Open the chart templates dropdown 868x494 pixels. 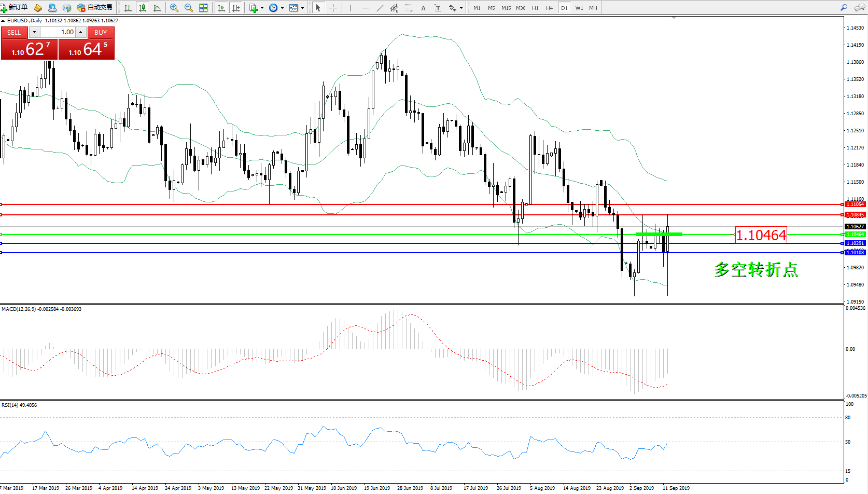(302, 8)
